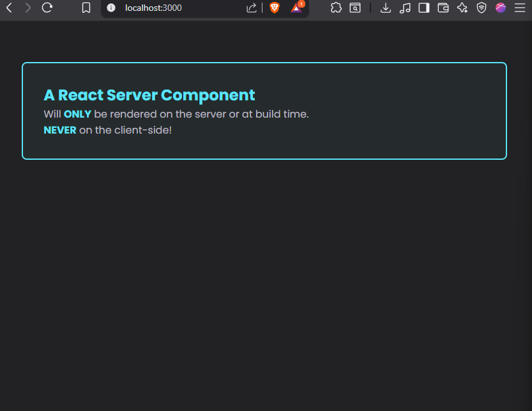Click the "A React Server Component" heading

(149, 95)
